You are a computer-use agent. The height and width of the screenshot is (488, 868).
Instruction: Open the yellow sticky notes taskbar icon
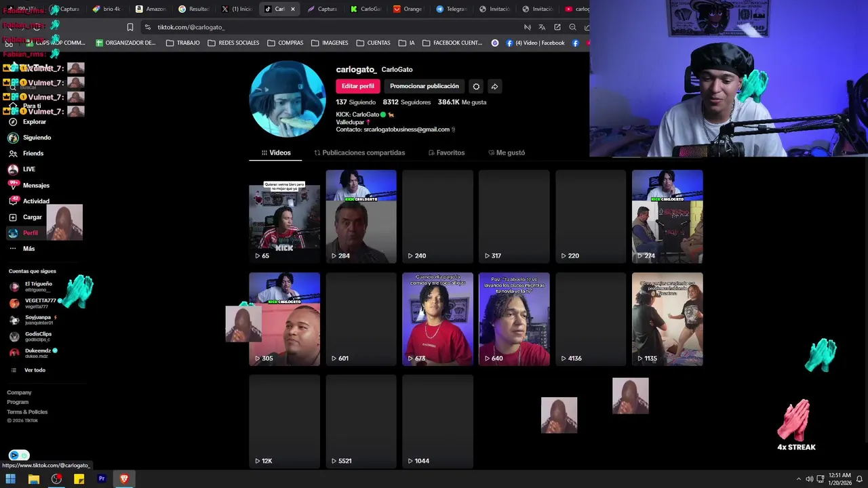coord(79,479)
